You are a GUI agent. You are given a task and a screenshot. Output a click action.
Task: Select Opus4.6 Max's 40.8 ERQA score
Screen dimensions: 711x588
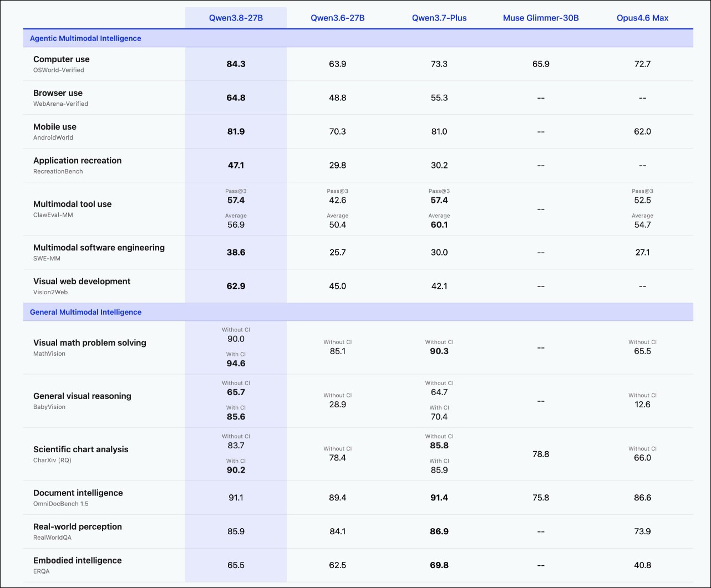pyautogui.click(x=642, y=566)
